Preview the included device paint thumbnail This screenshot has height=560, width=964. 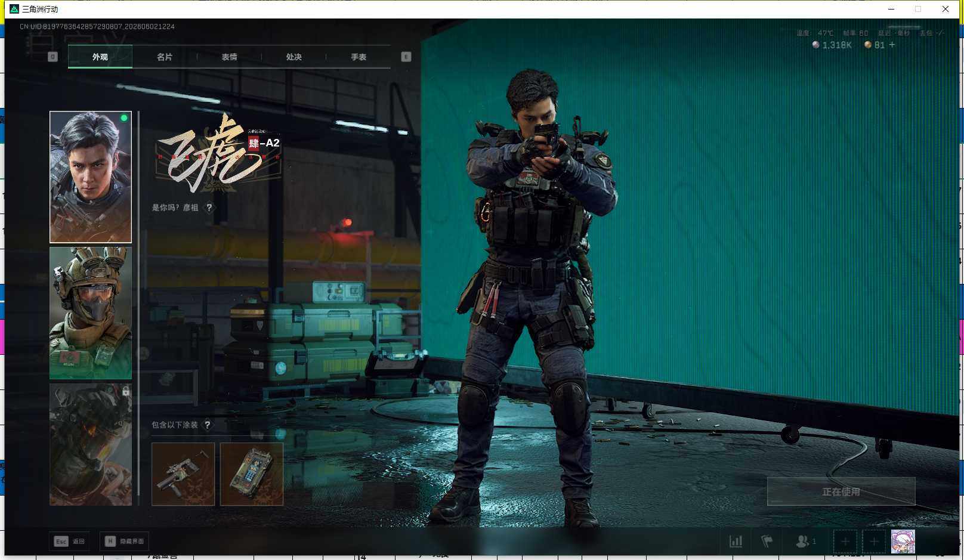pos(252,474)
